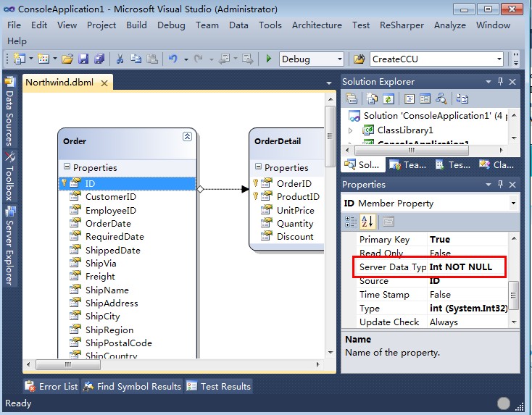Open the Analyze menu
This screenshot has width=532, height=415.
(450, 25)
